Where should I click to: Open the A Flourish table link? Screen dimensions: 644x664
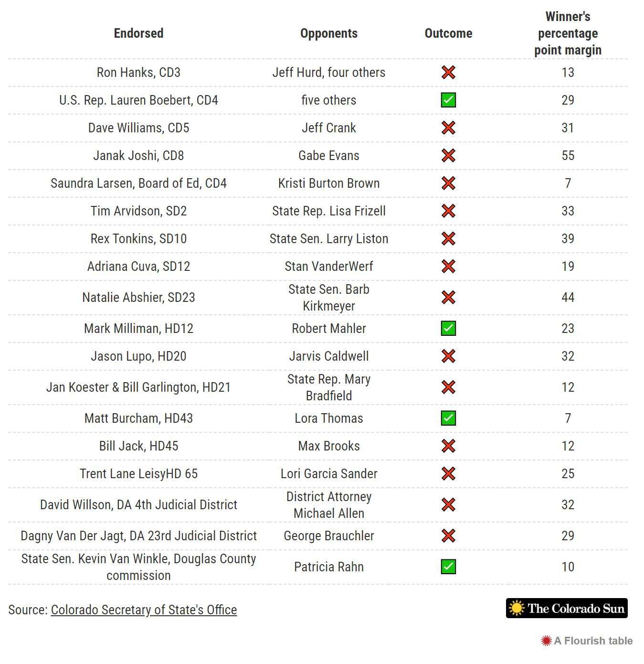pos(587,641)
